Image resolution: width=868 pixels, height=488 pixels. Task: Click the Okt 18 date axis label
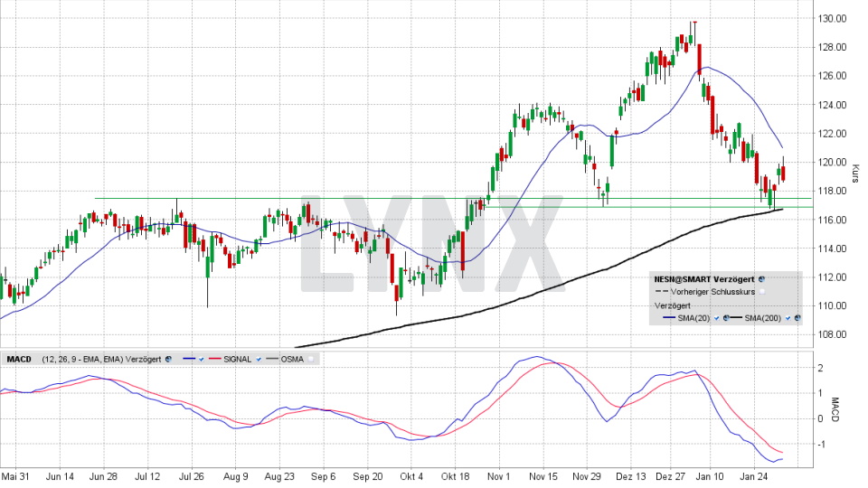(455, 476)
